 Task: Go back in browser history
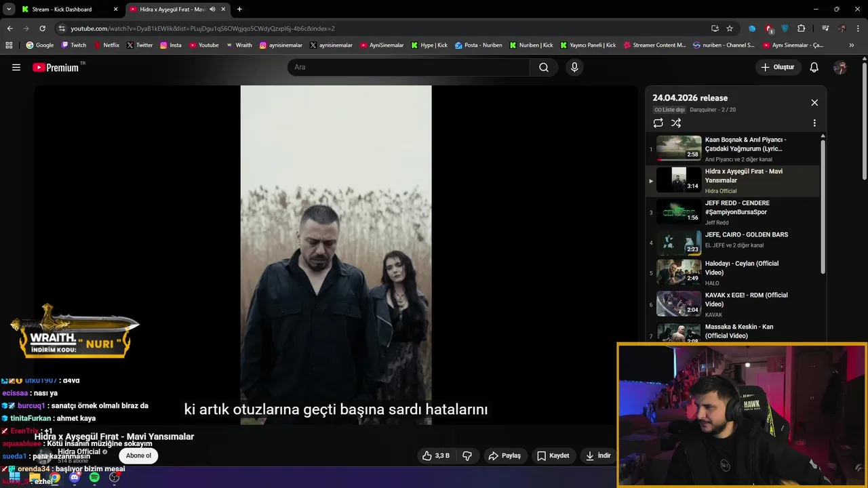coord(9,28)
